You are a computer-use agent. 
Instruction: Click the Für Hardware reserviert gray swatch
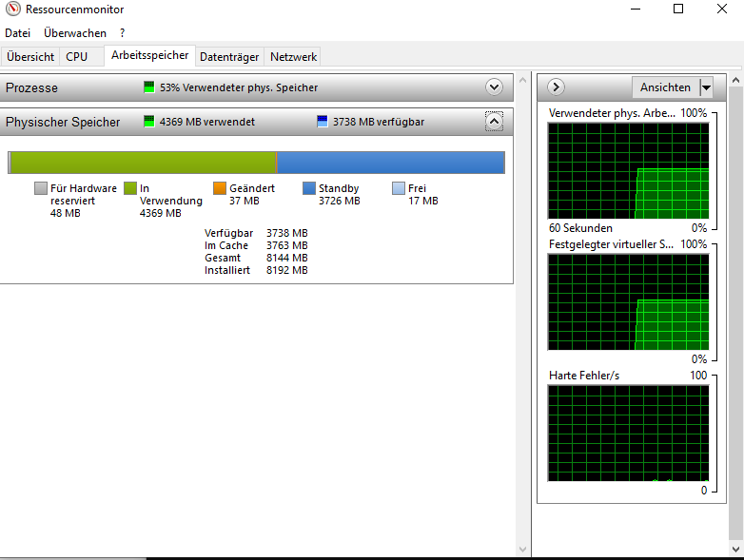click(41, 188)
